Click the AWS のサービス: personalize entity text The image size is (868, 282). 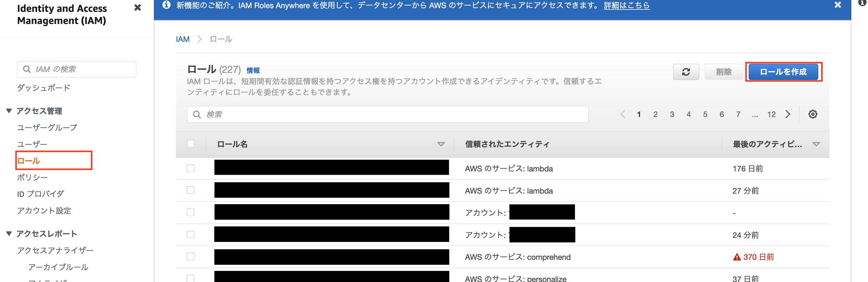[516, 279]
